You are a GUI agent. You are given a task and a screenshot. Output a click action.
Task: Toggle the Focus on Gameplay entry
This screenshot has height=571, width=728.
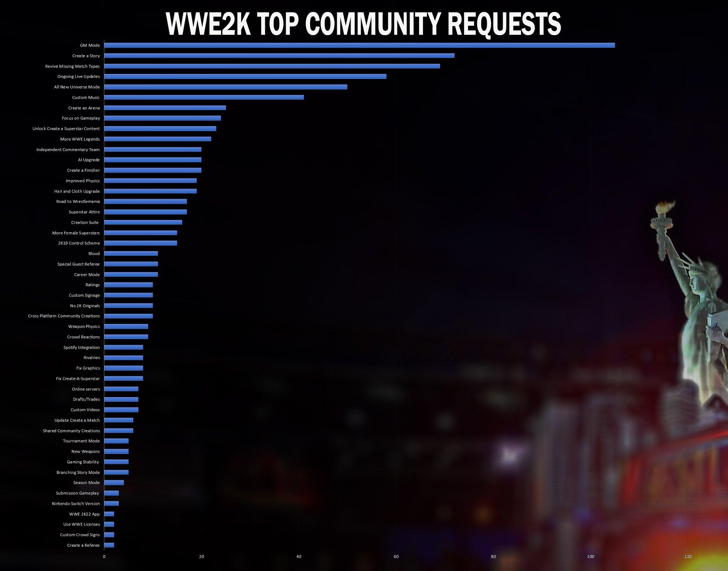pyautogui.click(x=81, y=118)
